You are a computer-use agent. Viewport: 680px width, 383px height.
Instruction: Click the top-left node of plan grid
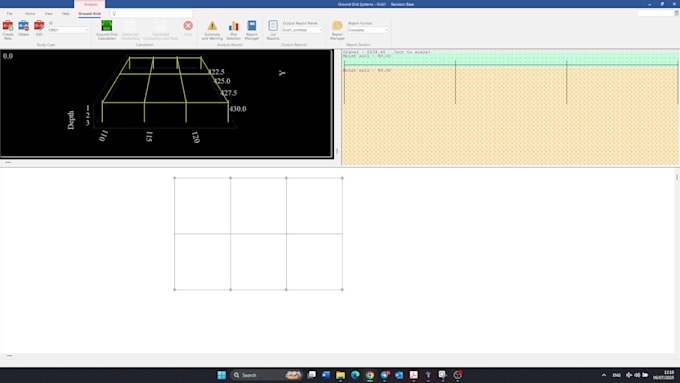pyautogui.click(x=175, y=178)
